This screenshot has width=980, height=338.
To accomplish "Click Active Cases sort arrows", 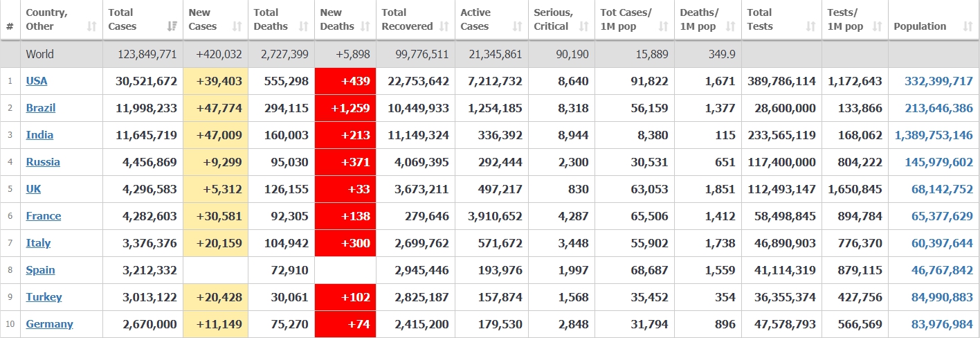I will tap(517, 26).
